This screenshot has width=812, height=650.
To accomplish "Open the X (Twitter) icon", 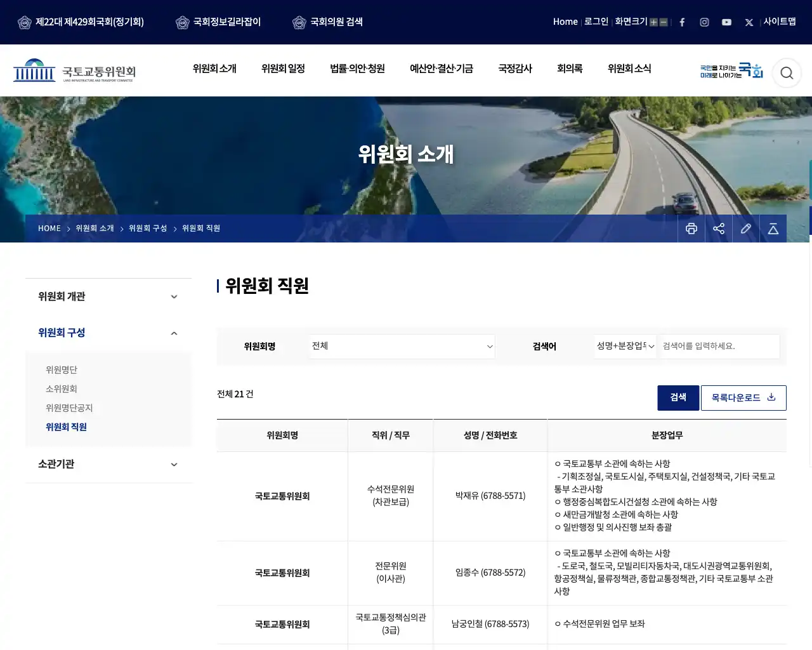I will click(749, 22).
